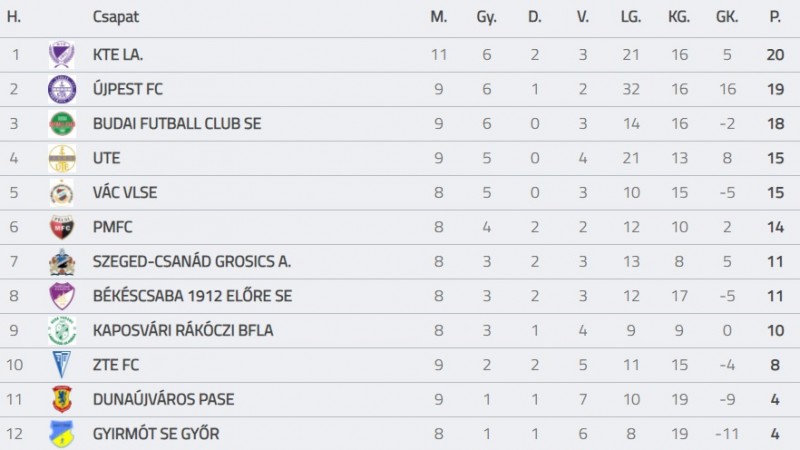Select the KTE LA. points value 20
Image resolution: width=800 pixels, height=450 pixels.
776,55
